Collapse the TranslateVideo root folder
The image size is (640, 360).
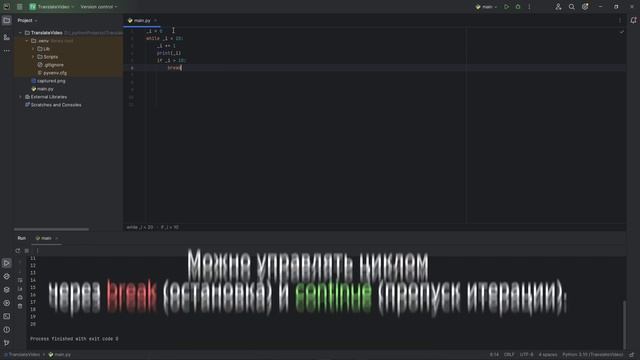click(20, 33)
